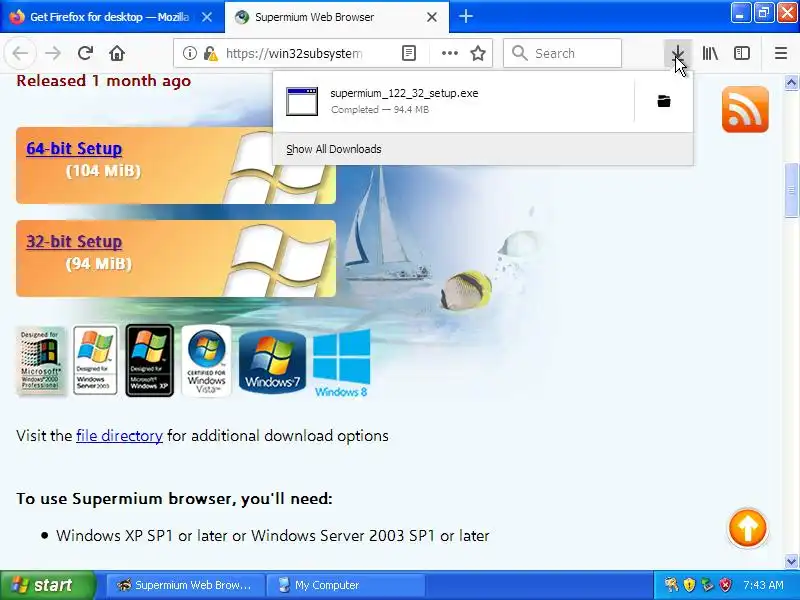Click the '(104 MiB)' size text

[103, 170]
